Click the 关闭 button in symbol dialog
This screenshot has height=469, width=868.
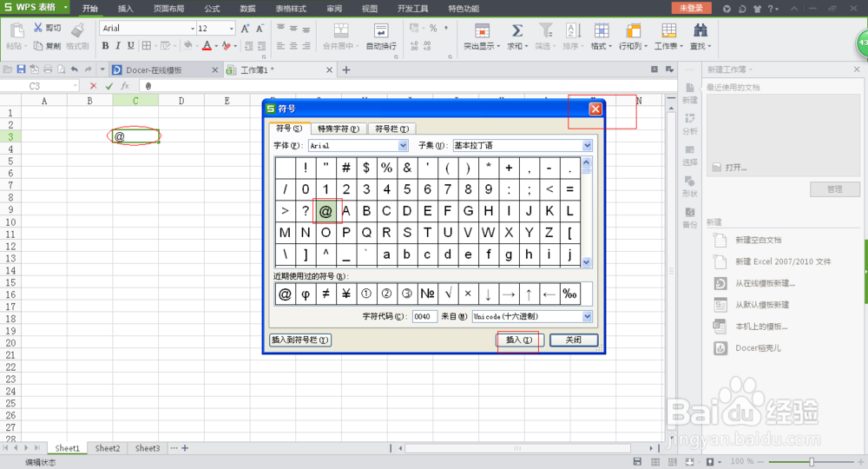coord(574,340)
